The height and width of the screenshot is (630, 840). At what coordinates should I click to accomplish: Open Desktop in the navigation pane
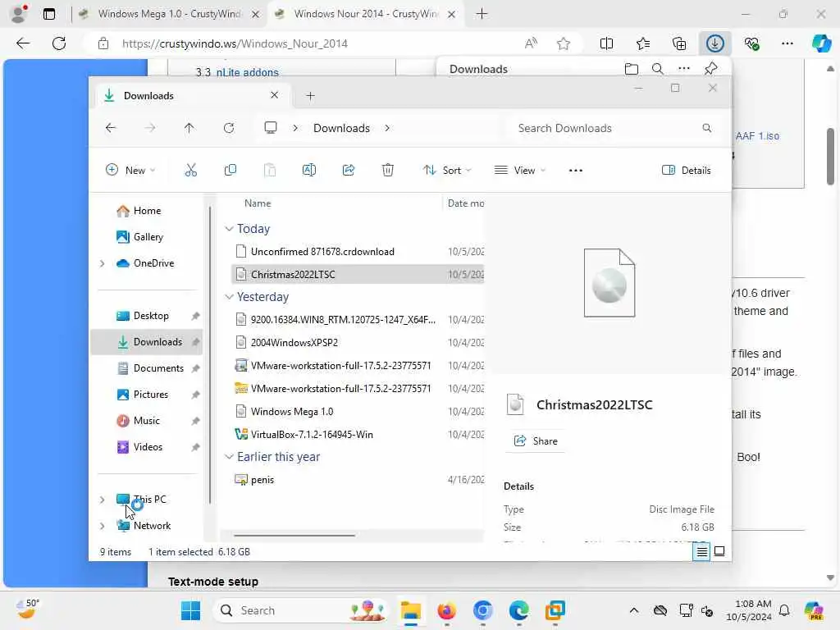pos(151,316)
